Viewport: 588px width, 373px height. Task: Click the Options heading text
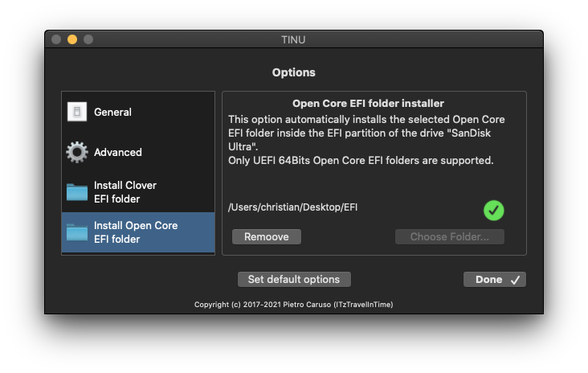click(x=294, y=72)
